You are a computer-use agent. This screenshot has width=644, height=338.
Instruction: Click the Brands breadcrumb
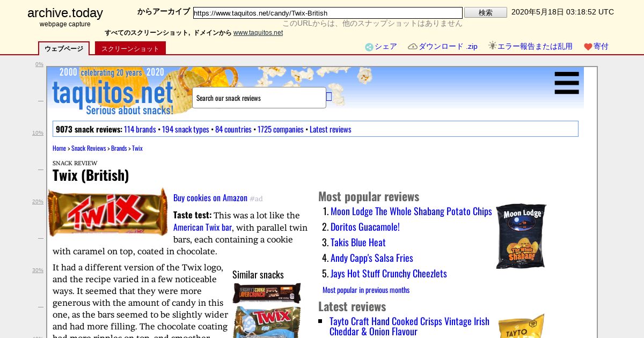(119, 148)
